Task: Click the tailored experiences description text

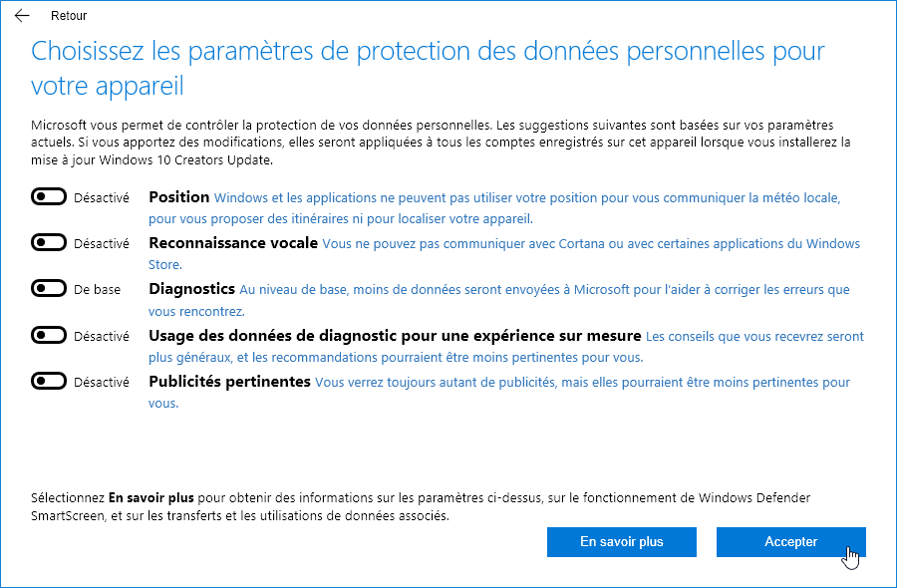Action: click(x=506, y=347)
